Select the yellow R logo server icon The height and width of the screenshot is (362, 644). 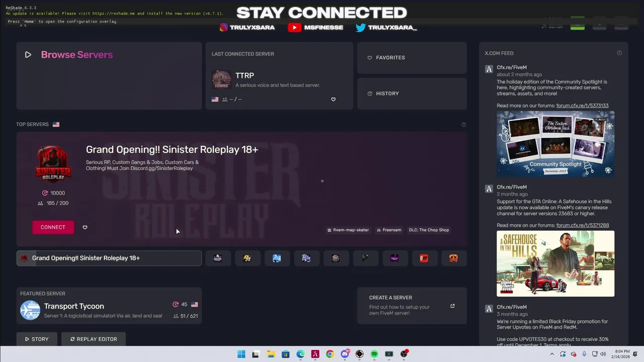[247, 258]
